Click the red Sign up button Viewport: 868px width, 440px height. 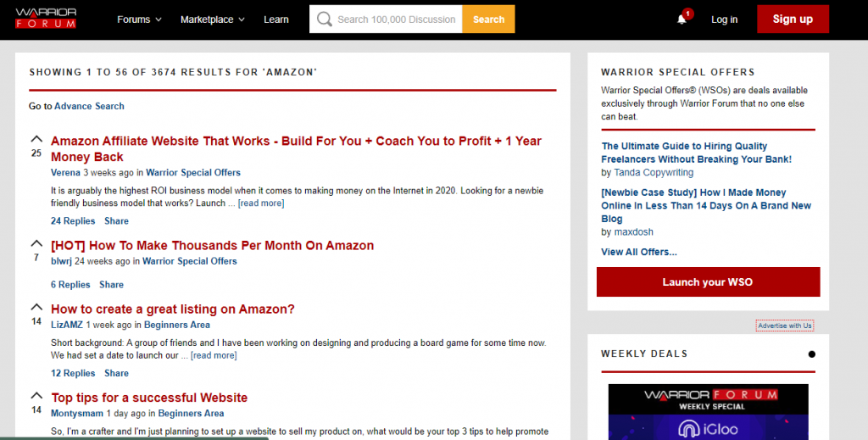(x=793, y=19)
